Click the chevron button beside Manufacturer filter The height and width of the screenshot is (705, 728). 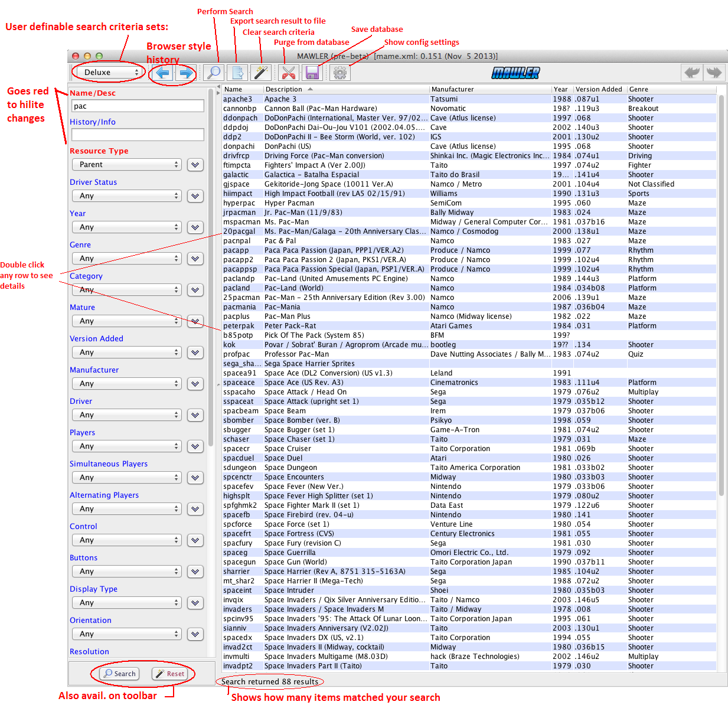point(195,384)
